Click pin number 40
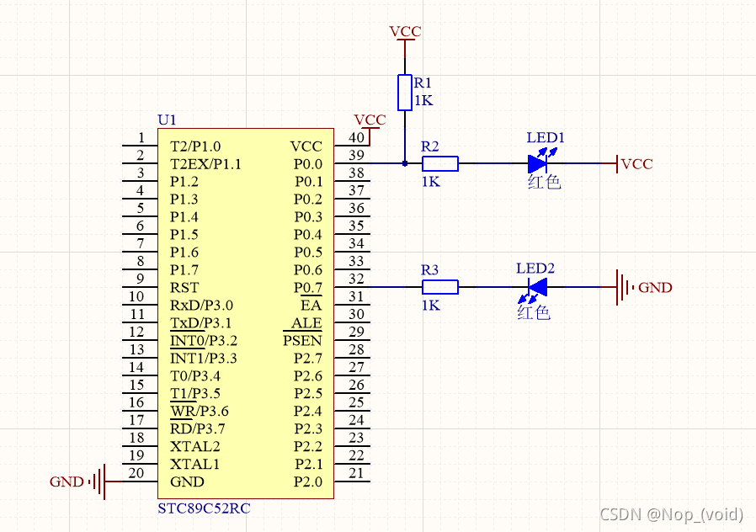 (x=356, y=137)
